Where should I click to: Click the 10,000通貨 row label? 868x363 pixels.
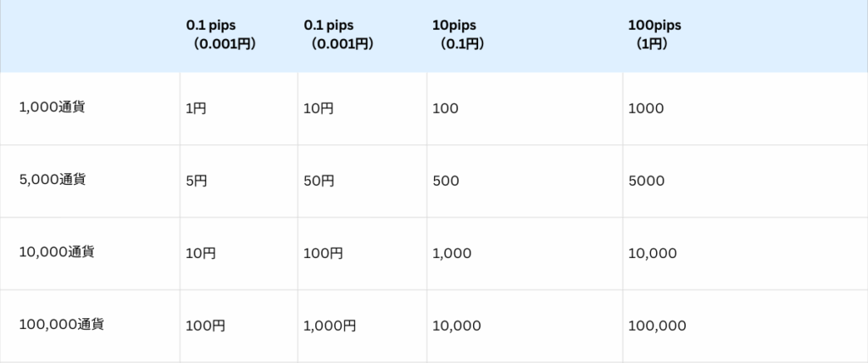56,252
